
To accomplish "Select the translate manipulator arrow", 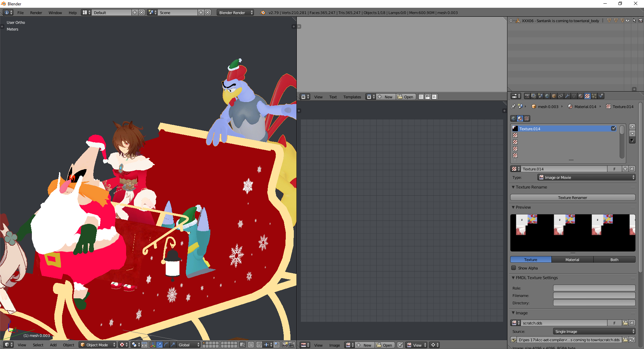I will (x=159, y=345).
